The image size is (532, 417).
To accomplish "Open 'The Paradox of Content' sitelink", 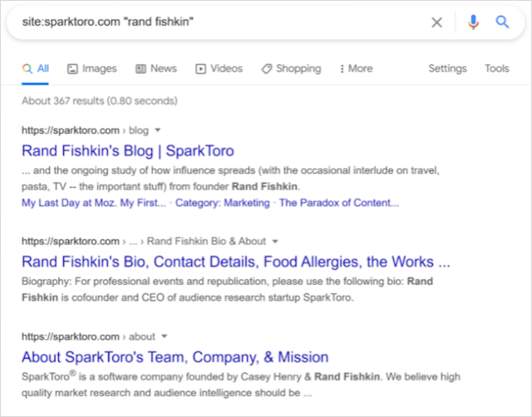I will (338, 203).
